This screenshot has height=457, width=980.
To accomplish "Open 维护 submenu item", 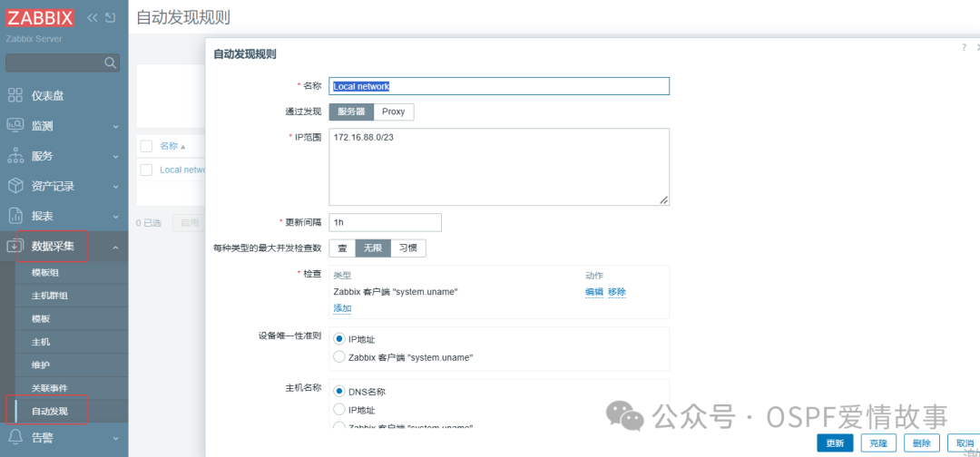I will (x=41, y=365).
